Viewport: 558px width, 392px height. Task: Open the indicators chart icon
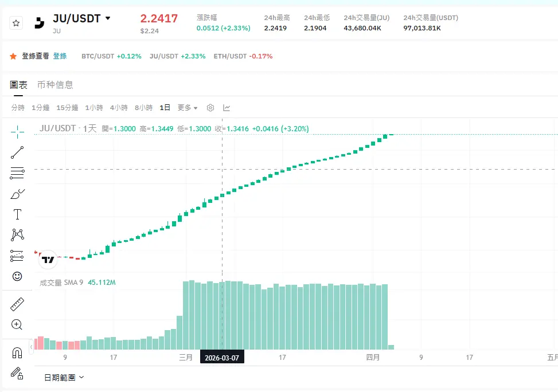tap(227, 108)
